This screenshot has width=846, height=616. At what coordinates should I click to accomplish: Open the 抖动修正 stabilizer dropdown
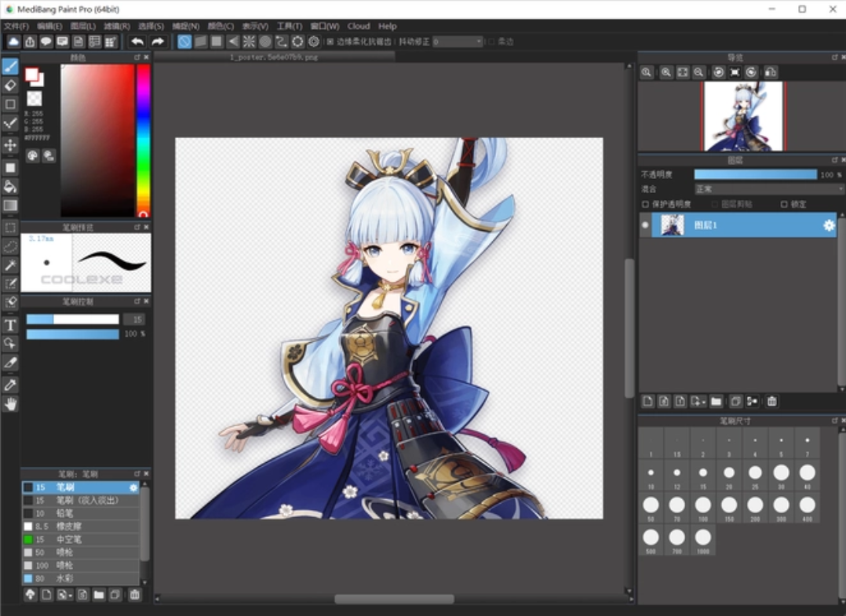click(x=458, y=42)
